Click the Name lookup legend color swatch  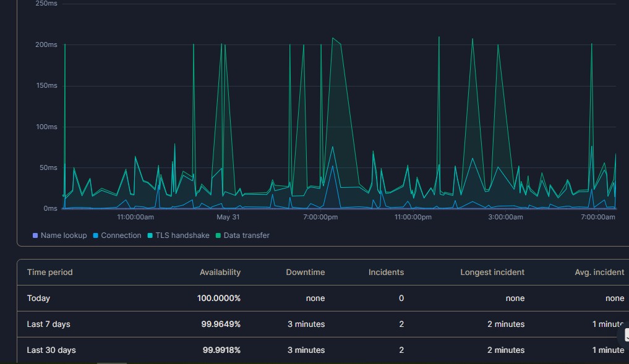pos(35,235)
